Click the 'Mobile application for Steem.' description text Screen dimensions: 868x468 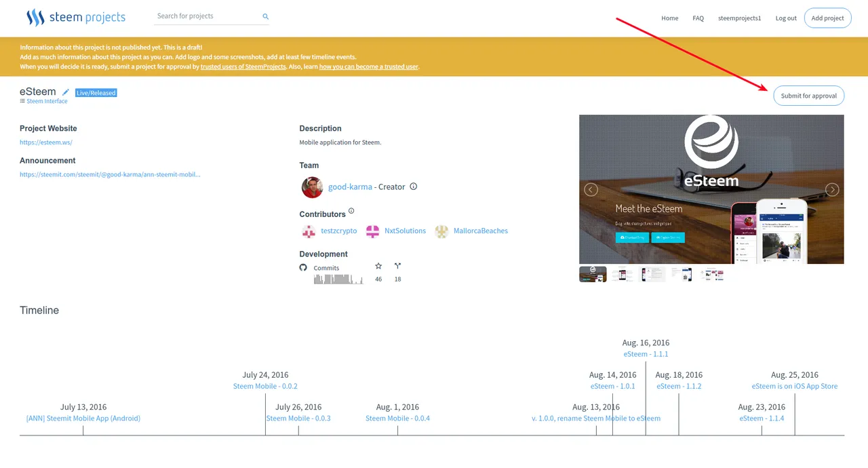click(x=340, y=142)
